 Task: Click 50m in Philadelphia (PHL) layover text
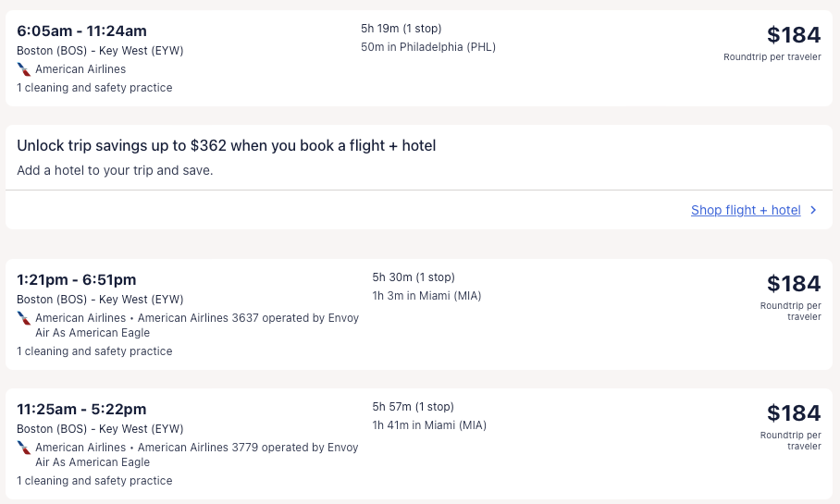[x=427, y=47]
